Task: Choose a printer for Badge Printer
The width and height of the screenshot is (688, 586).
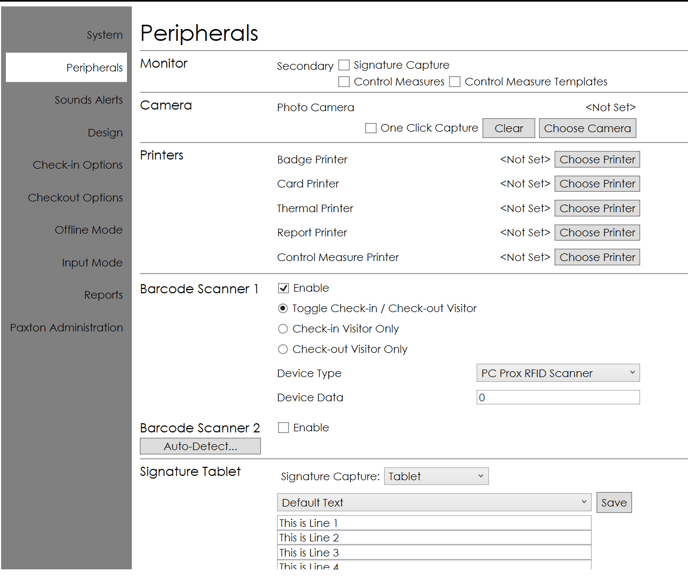Action: click(x=597, y=159)
